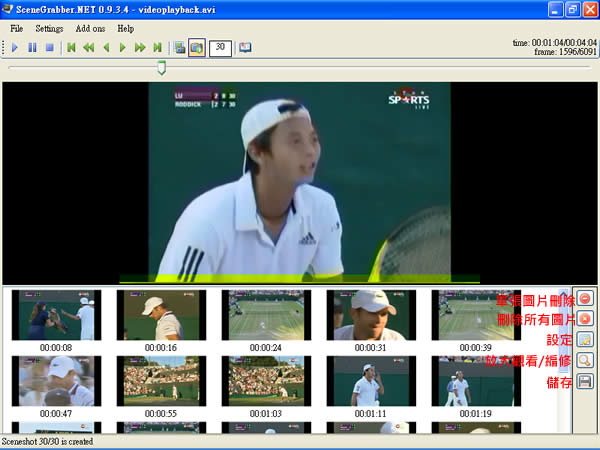
Task: Step forward one frame
Action: 123,47
